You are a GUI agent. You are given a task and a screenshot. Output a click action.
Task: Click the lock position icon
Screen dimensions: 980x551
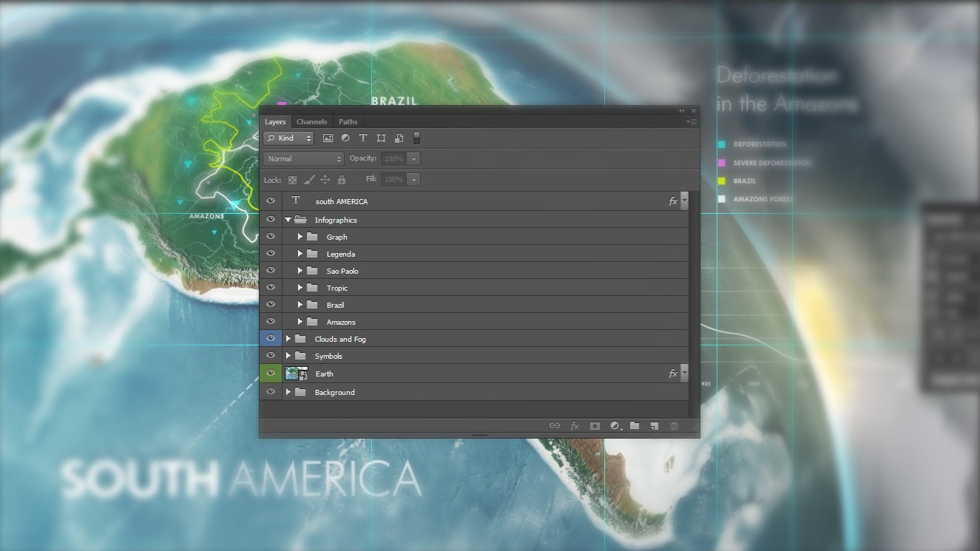[x=325, y=180]
